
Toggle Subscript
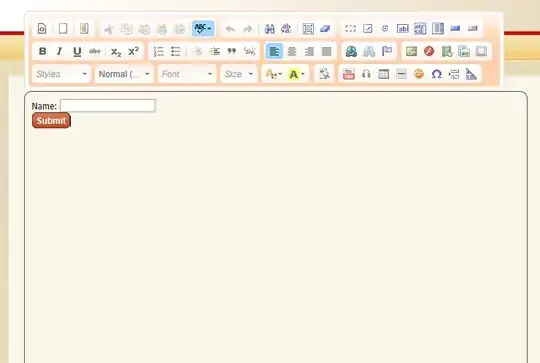click(x=116, y=52)
